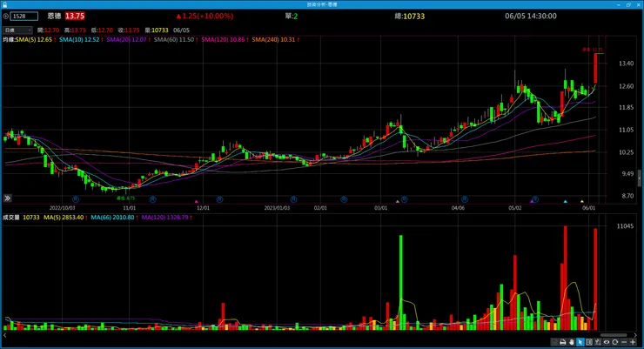The height and width of the screenshot is (349, 644).
Task: Click the SMA(120) 10.86 indicator label
Action: point(223,40)
